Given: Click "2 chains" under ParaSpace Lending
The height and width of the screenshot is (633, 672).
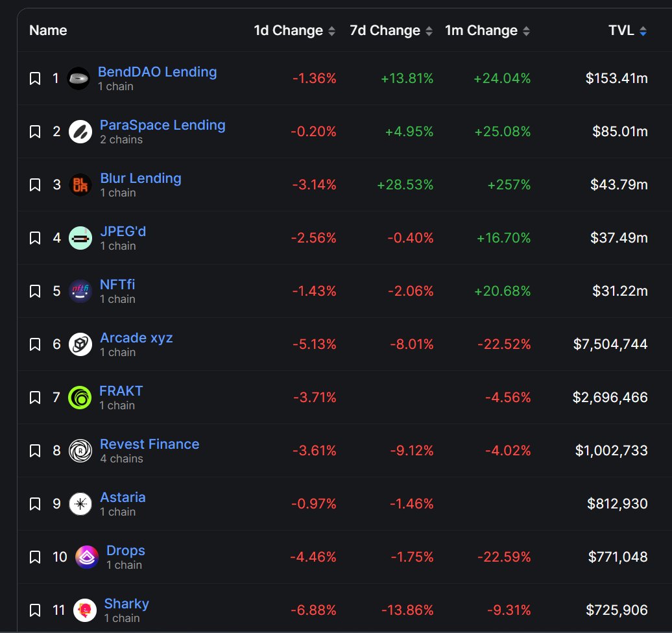Looking at the screenshot, I should tap(121, 139).
